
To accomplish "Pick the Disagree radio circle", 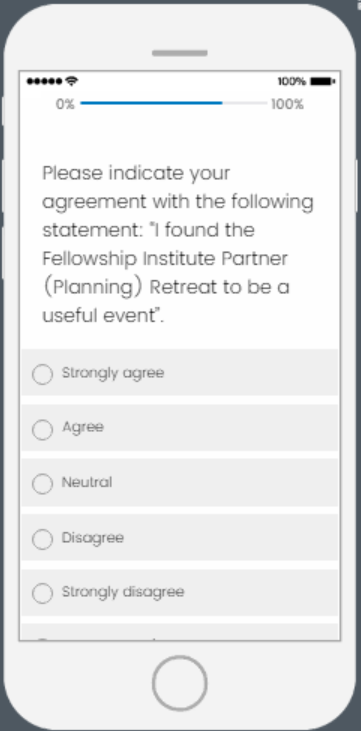I will [x=42, y=539].
